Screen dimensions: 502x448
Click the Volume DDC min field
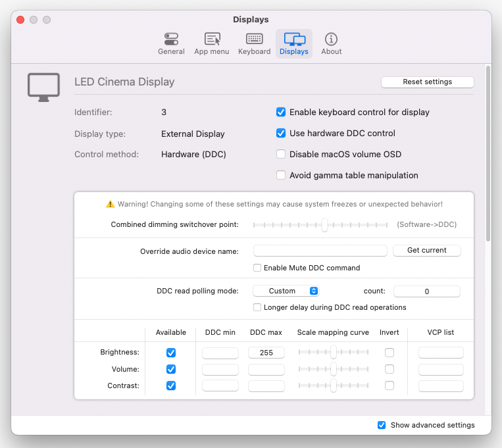[220, 370]
